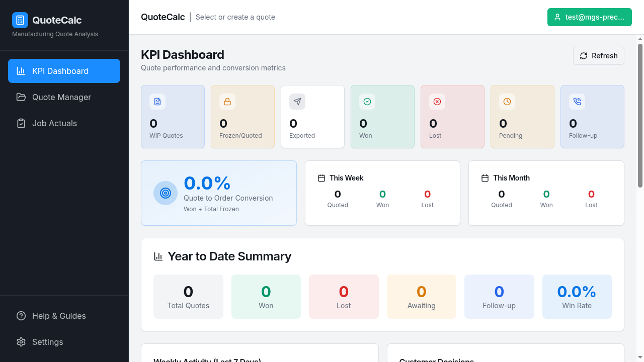Click the Year to Date bar chart icon
Image resolution: width=644 pixels, height=362 pixels.
[x=158, y=256]
